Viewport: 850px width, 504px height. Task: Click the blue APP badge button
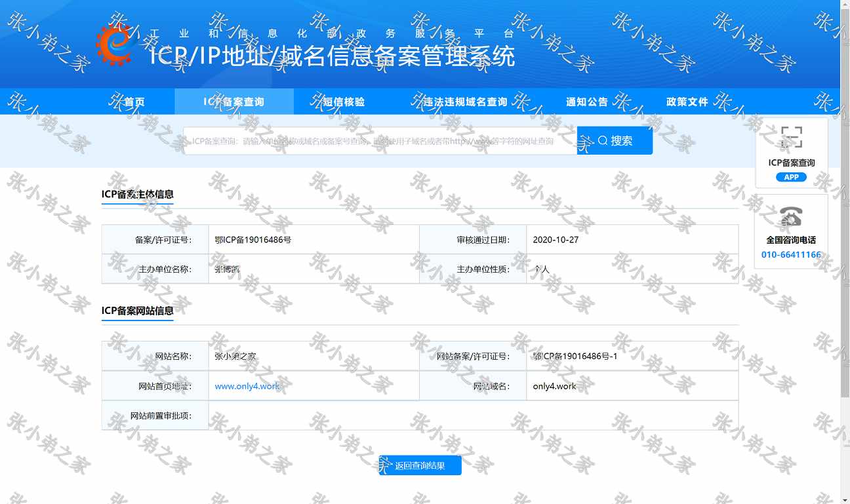[792, 177]
